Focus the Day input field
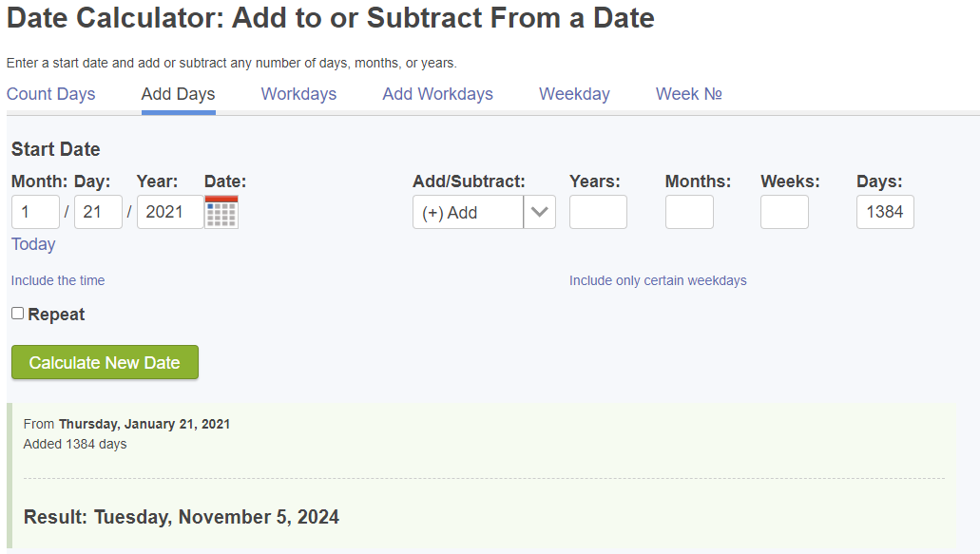Viewport: 980px width, 554px height. coord(98,212)
